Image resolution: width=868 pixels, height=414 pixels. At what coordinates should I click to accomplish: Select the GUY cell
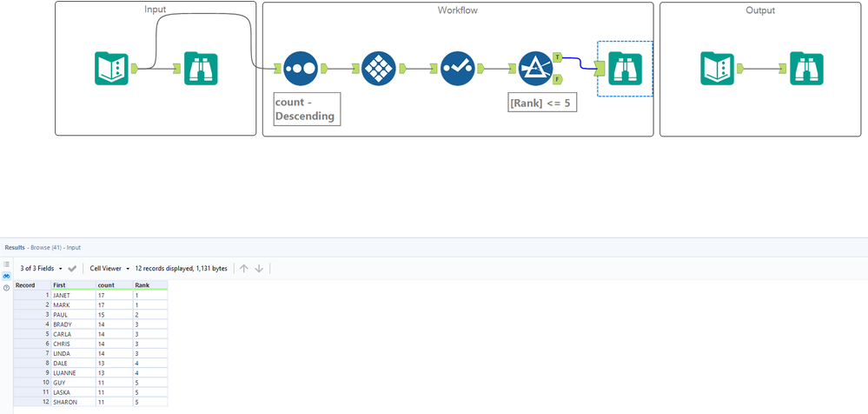(x=73, y=383)
